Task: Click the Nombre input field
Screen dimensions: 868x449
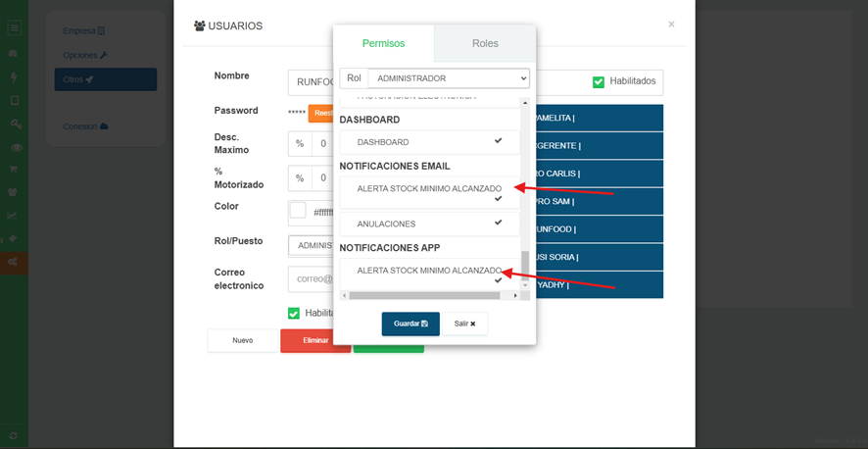Action: (x=311, y=82)
